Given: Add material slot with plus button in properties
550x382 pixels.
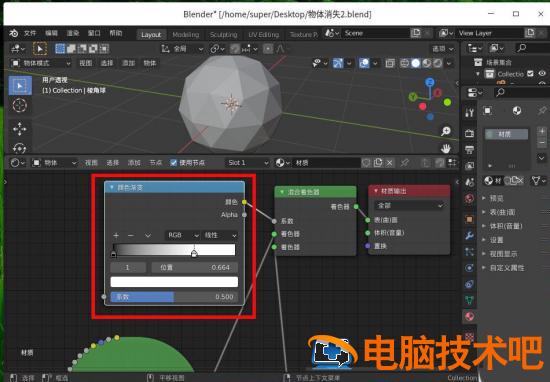Looking at the screenshot, I should pos(542,131).
